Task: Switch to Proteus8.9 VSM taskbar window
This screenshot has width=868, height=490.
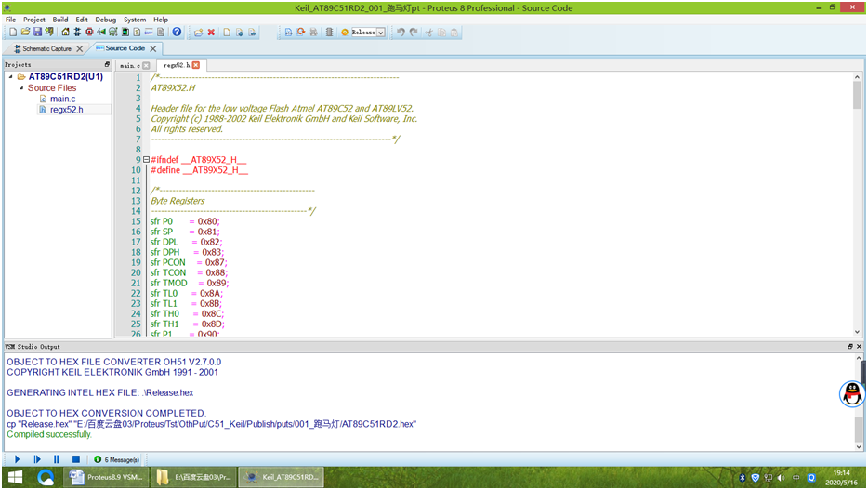Action: (x=106, y=477)
